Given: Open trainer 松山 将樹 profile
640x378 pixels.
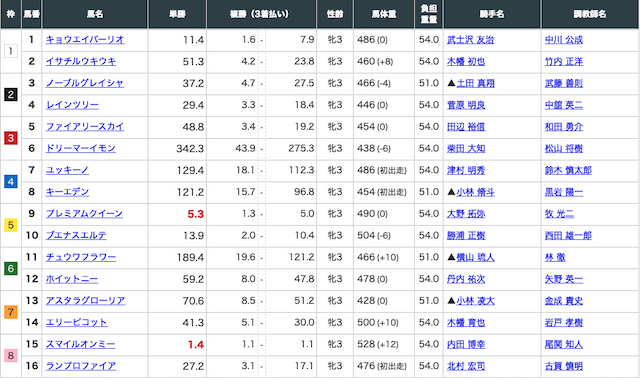Looking at the screenshot, I should click(x=564, y=148).
